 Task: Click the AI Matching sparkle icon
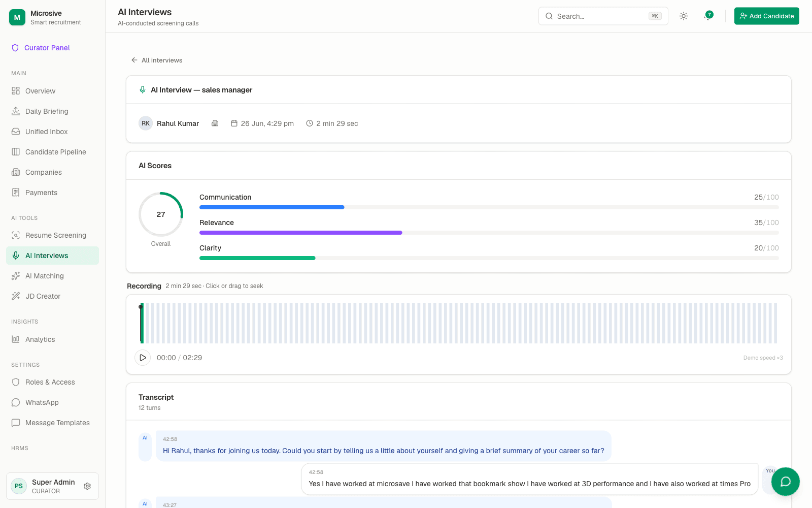16,276
